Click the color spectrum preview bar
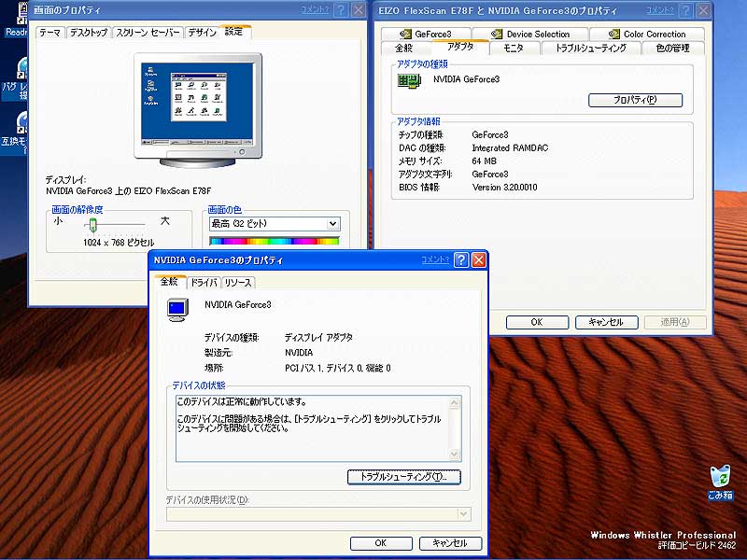The image size is (747, 560). [275, 241]
